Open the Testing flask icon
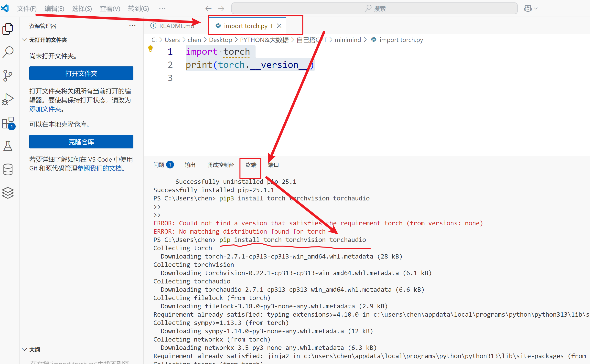 (x=8, y=146)
